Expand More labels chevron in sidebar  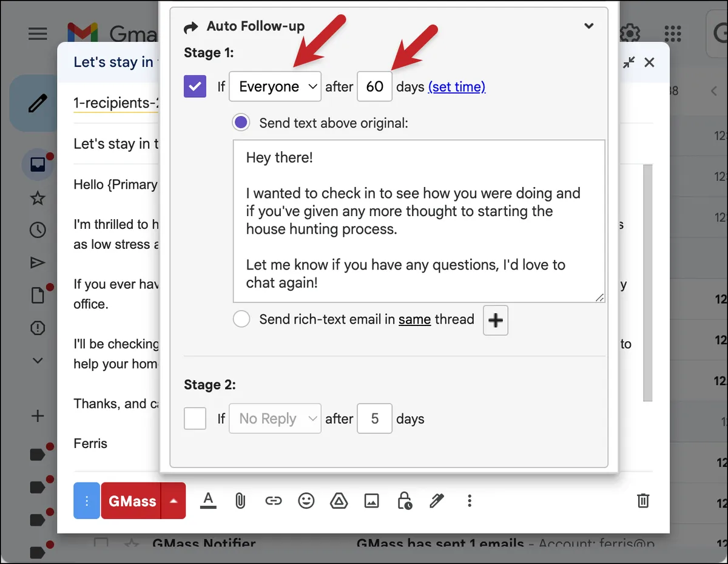[x=38, y=360]
